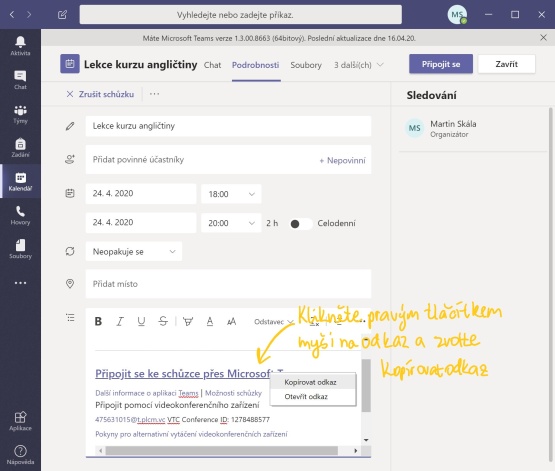The width and height of the screenshot is (555, 471).
Task: Open Týmy in the left sidebar
Action: click(x=20, y=114)
